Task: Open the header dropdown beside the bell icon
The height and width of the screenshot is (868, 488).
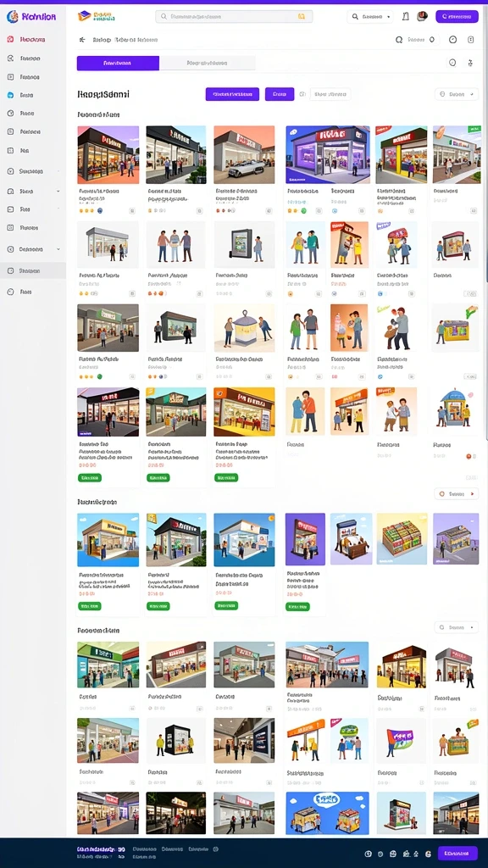Action: tap(370, 17)
